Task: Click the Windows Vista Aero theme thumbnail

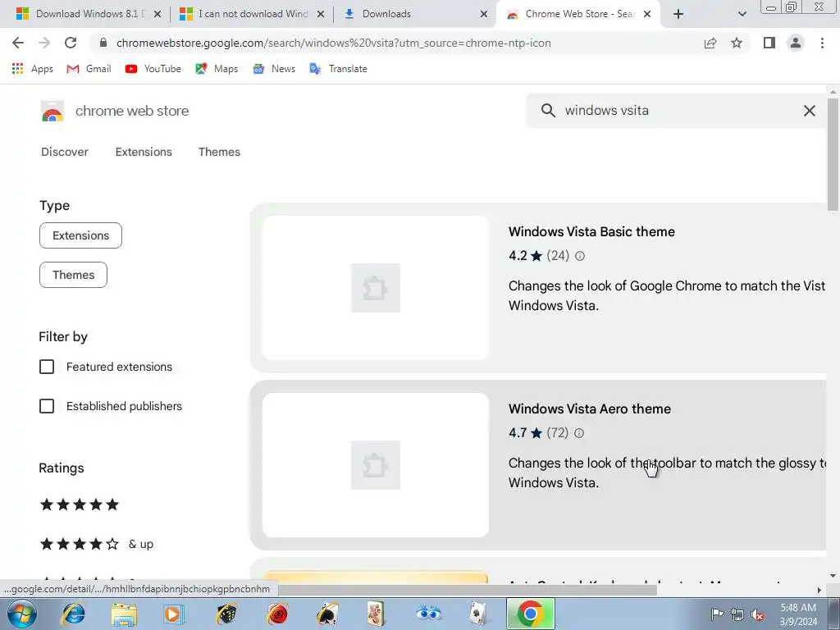Action: click(376, 465)
